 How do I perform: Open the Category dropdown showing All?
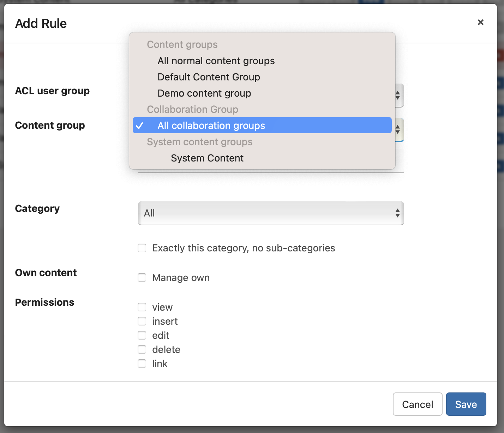[270, 213]
